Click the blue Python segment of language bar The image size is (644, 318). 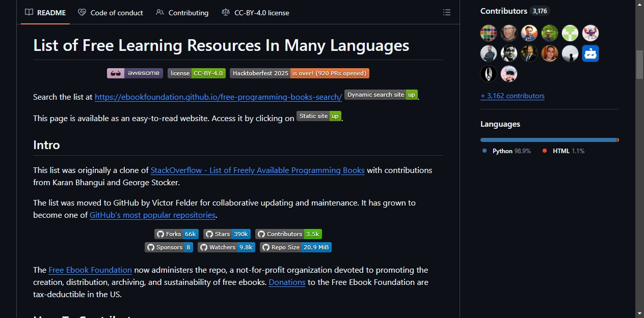click(549, 140)
